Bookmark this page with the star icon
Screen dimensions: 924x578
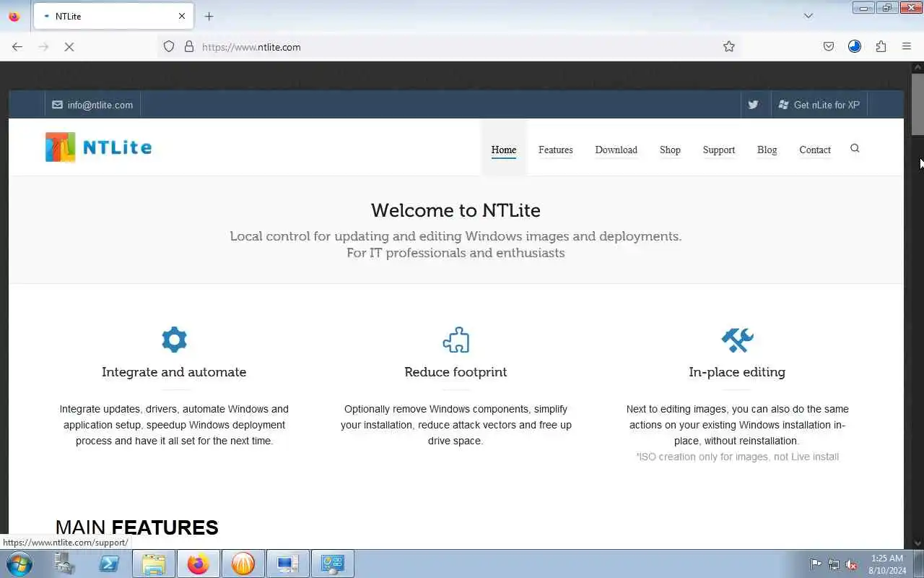click(729, 47)
